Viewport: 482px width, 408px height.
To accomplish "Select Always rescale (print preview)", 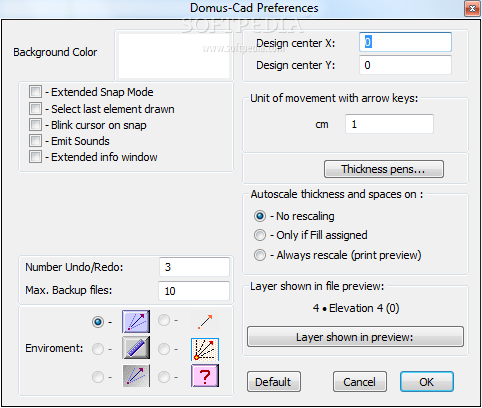I will [260, 255].
